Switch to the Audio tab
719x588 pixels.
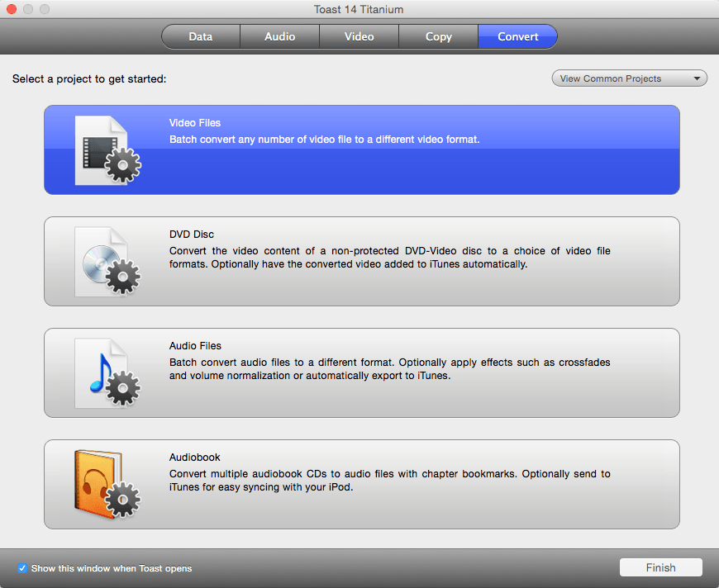click(279, 36)
